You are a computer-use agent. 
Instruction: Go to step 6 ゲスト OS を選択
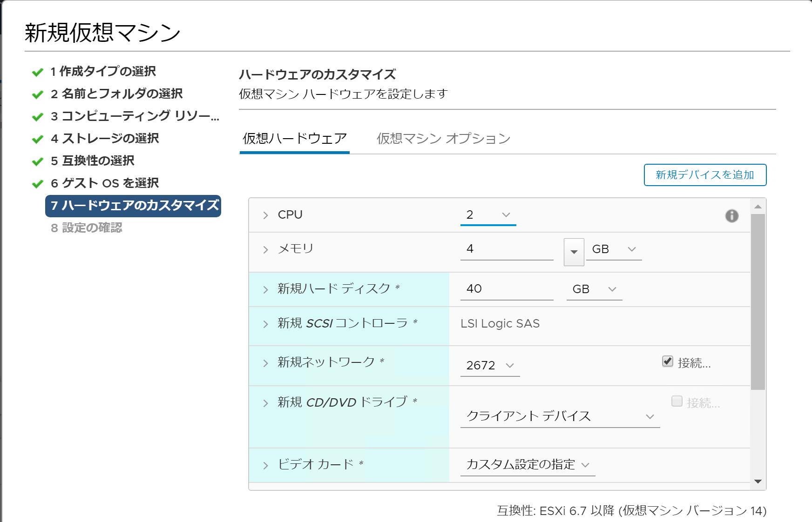(x=104, y=183)
